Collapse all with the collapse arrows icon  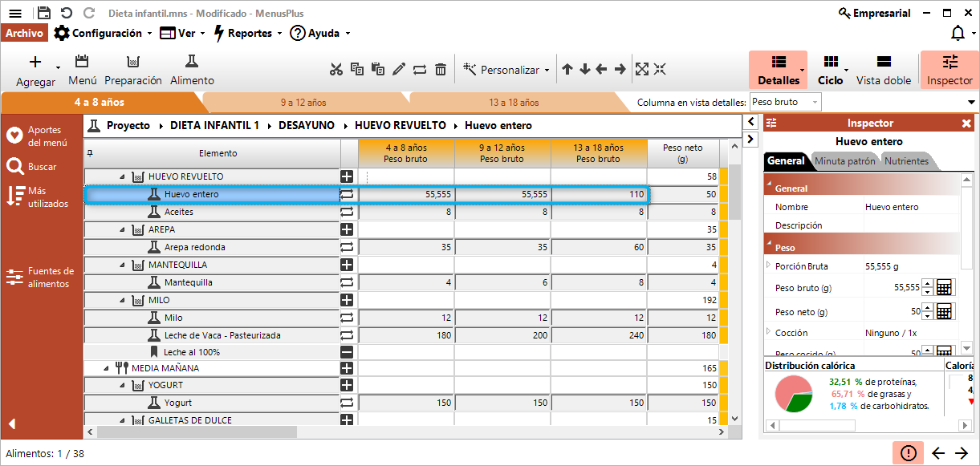coord(660,69)
